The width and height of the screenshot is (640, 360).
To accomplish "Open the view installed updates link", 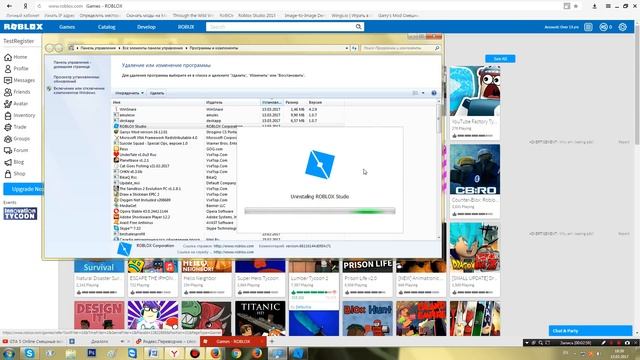I will [76, 79].
